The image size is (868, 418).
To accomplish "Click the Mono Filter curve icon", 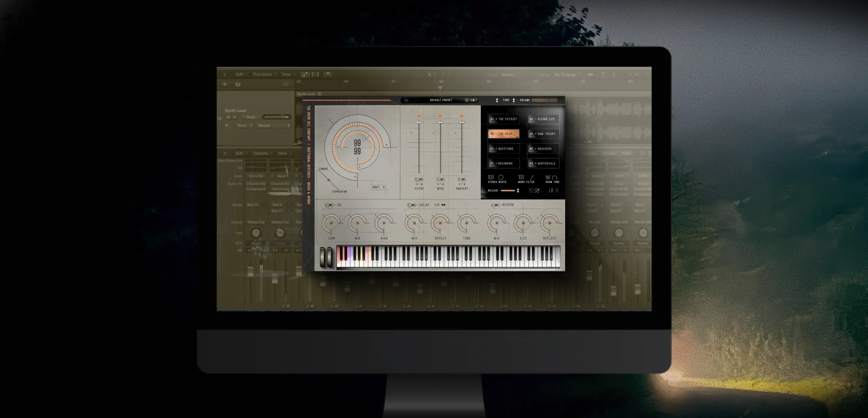I will pyautogui.click(x=532, y=177).
